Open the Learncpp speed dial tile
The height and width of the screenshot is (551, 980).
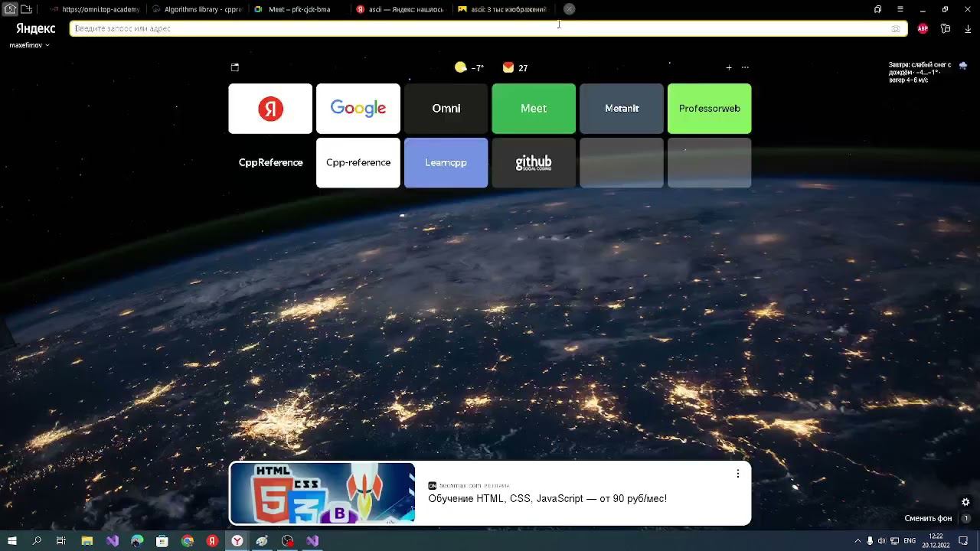[446, 162]
